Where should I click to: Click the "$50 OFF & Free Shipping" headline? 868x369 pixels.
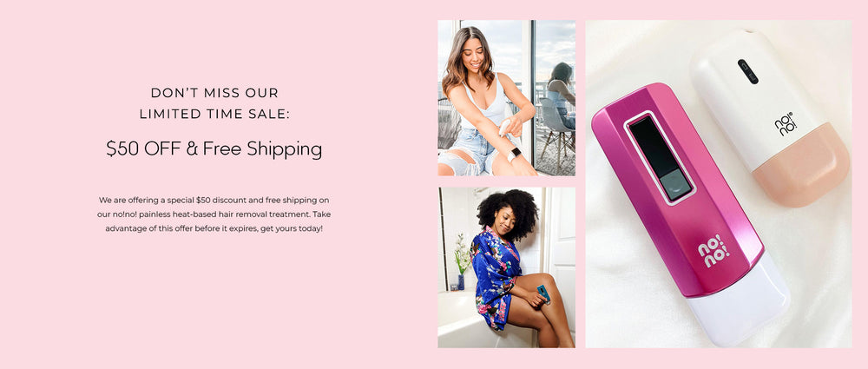pos(214,149)
